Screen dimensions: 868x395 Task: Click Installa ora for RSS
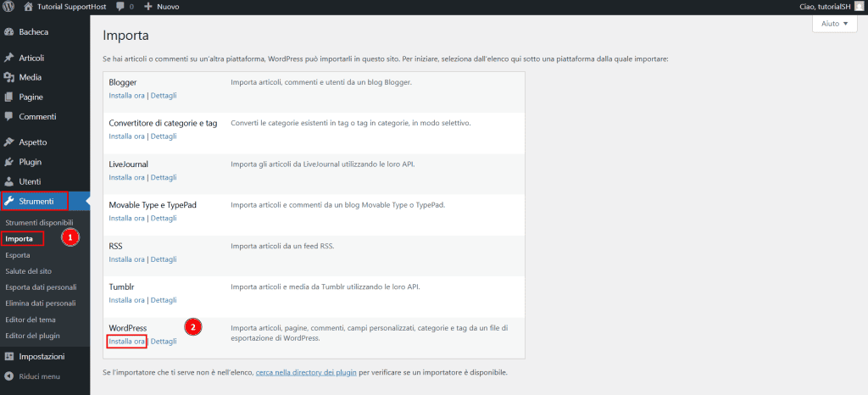click(127, 259)
